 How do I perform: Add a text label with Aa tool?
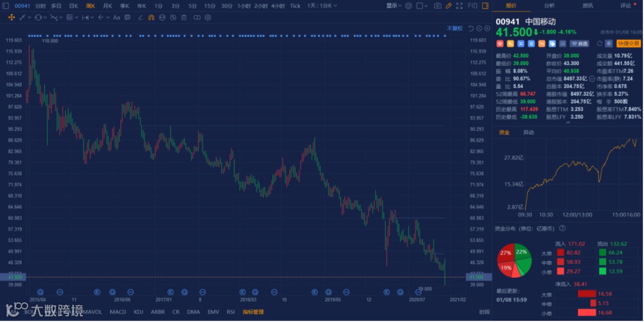coord(116,18)
